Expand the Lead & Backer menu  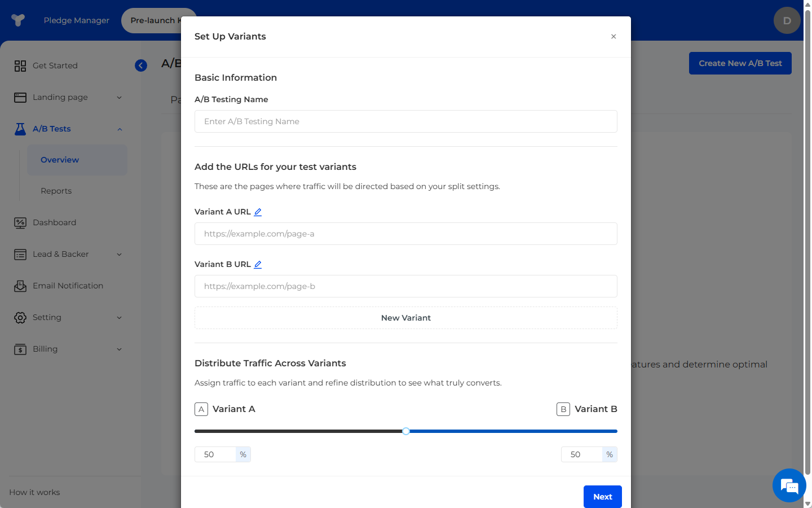click(119, 255)
